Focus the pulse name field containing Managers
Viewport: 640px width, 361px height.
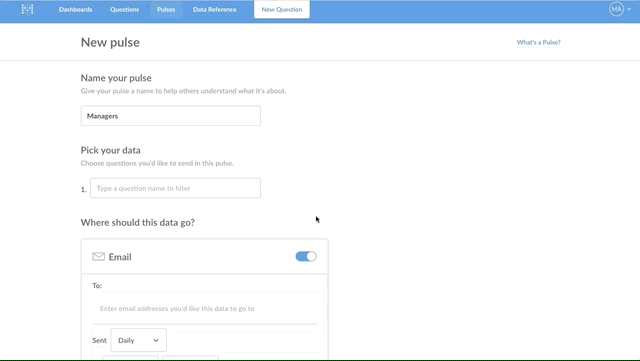pyautogui.click(x=171, y=116)
